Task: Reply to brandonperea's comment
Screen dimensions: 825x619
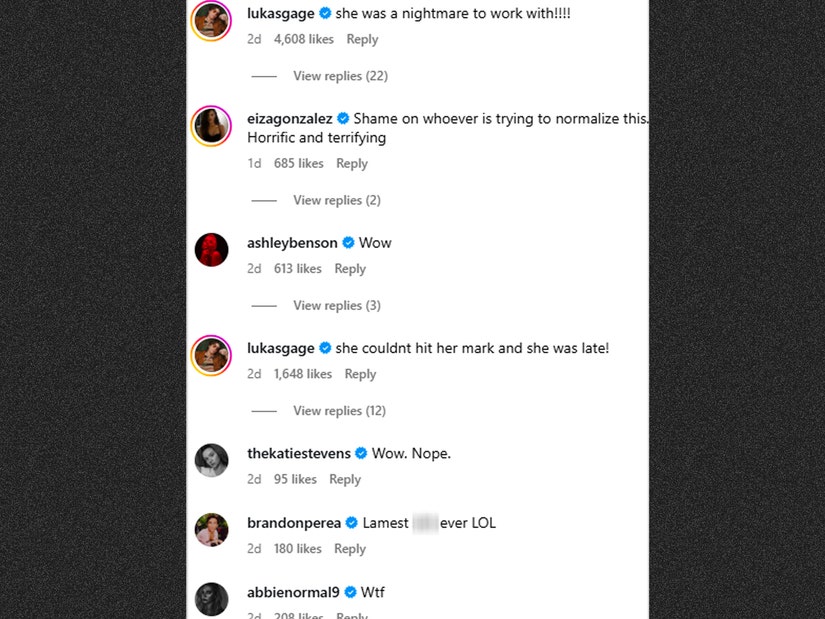Action: (350, 549)
